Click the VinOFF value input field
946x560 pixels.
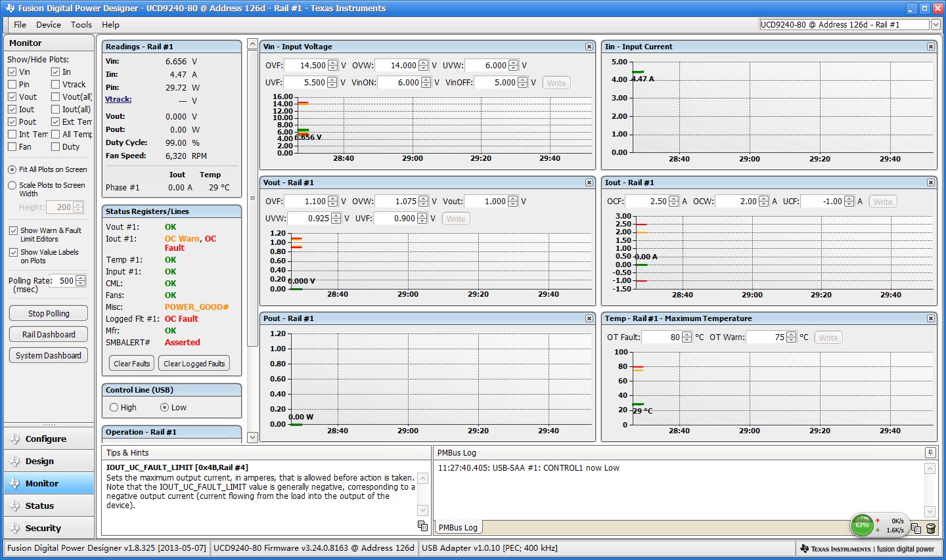[496, 83]
